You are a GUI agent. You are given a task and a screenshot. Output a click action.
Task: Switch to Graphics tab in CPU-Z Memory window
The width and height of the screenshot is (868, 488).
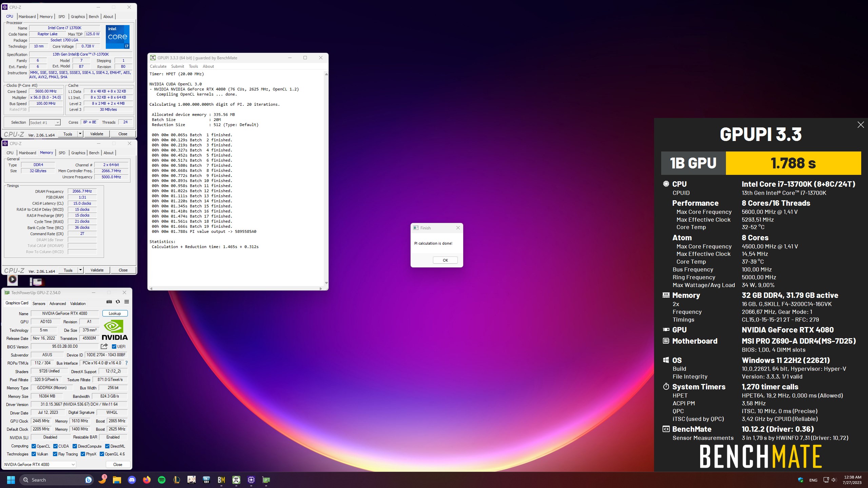coord(78,153)
